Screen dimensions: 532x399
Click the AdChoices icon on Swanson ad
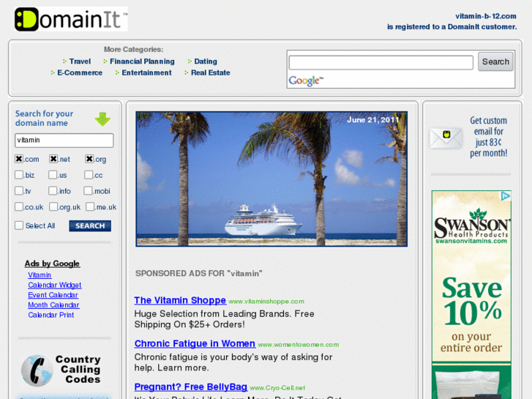coord(505,196)
